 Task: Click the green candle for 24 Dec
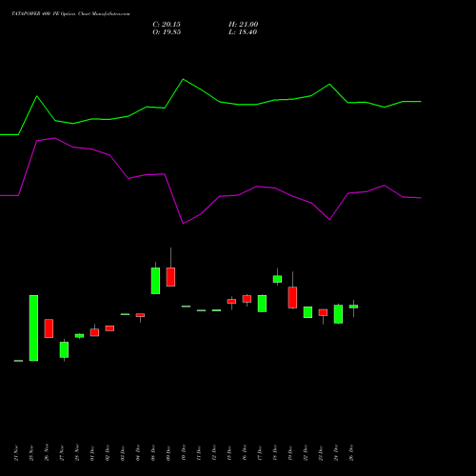click(x=338, y=314)
